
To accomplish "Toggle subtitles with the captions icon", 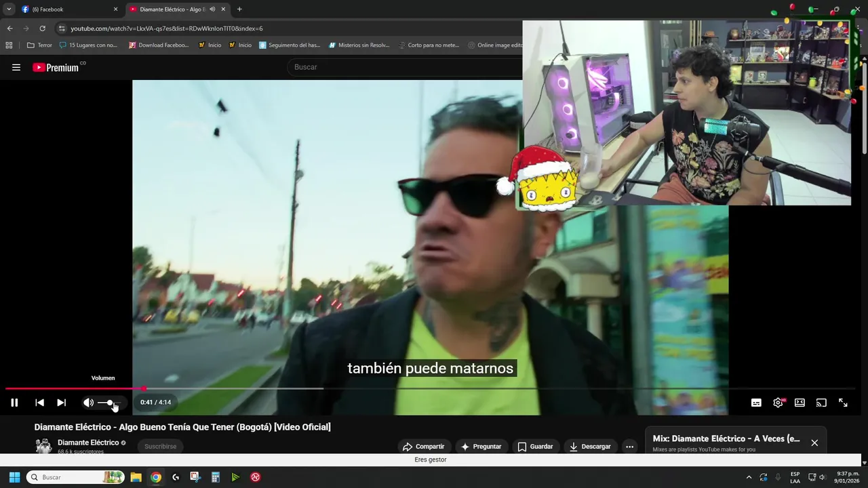I will pos(756,403).
